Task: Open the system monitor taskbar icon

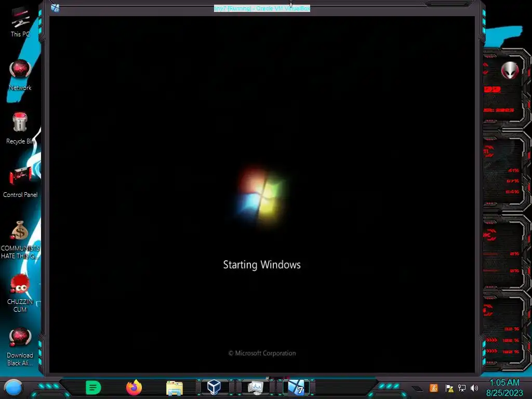Action: (256, 388)
